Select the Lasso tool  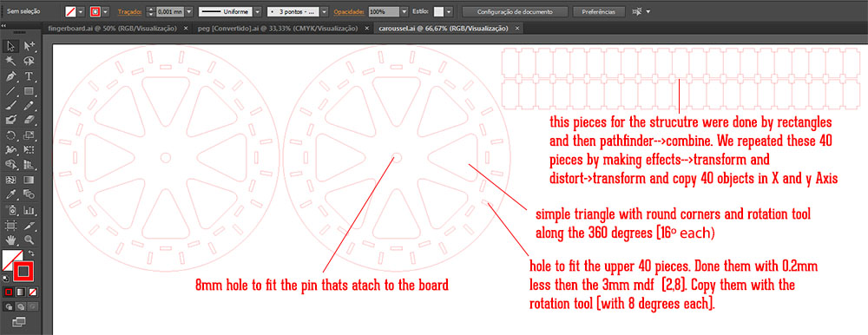29,61
